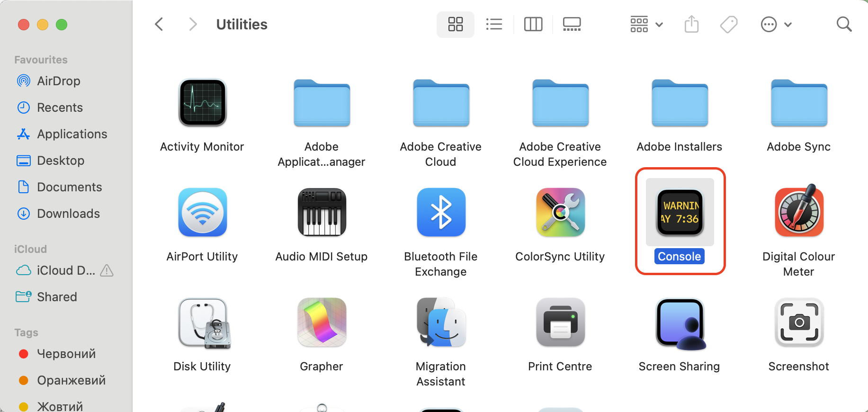Select the Screenshot app icon
The image size is (868, 412).
tap(799, 322)
